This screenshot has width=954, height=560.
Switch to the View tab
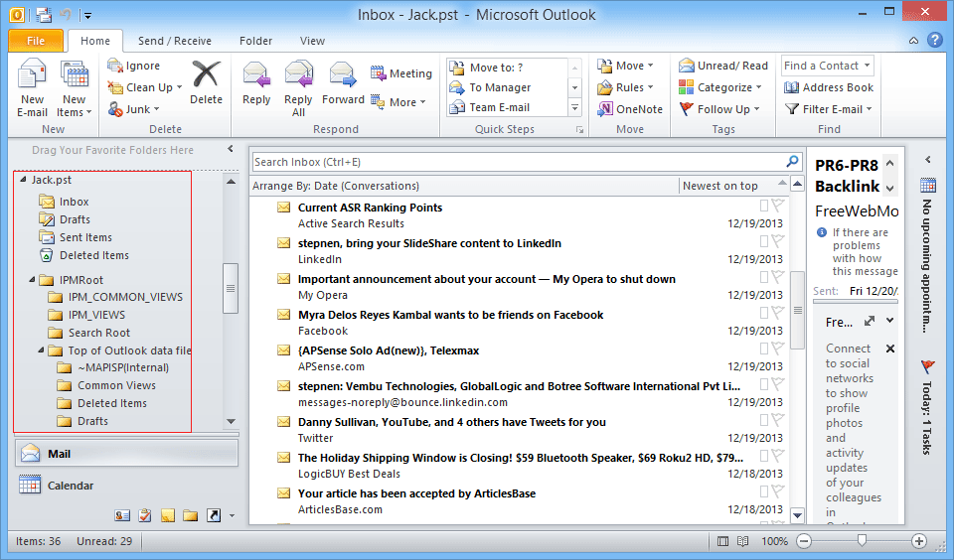coord(312,41)
